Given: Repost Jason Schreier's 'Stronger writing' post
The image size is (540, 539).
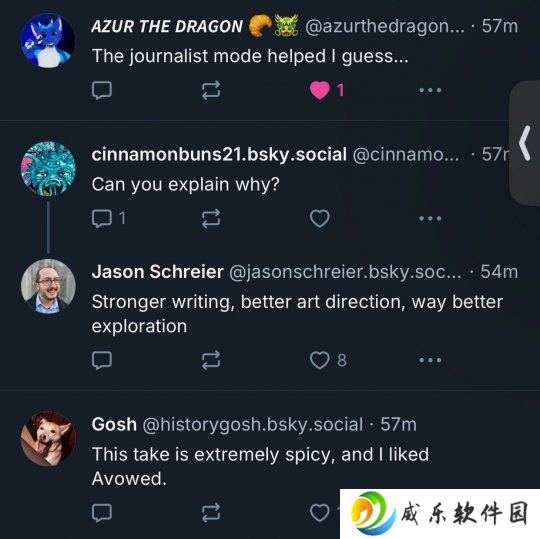Looking at the screenshot, I should pos(211,360).
